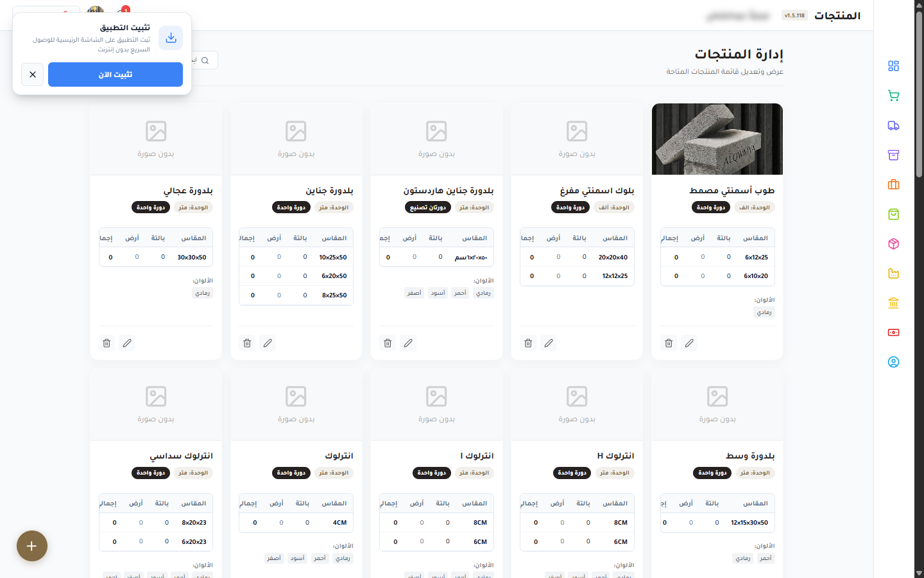Click the search magnifier icon
The width and height of the screenshot is (924, 578).
(x=205, y=60)
